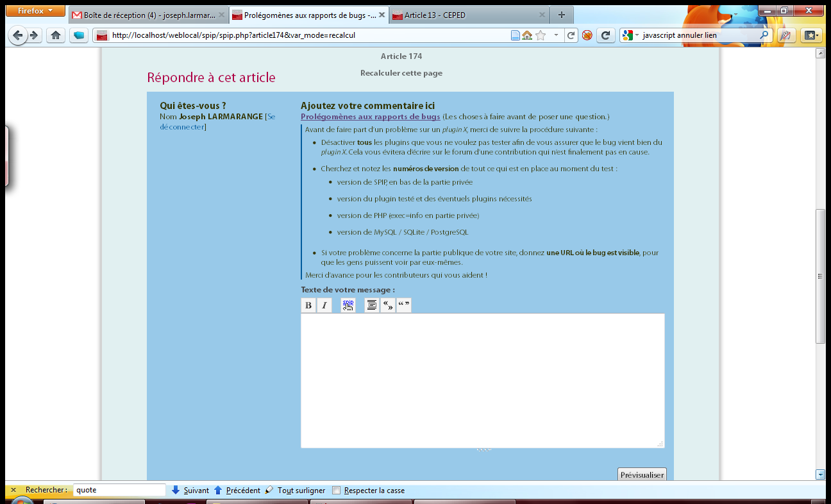Screen dimensions: 831x504
Task: Open the Google search engine selector dropdown
Action: click(630, 35)
